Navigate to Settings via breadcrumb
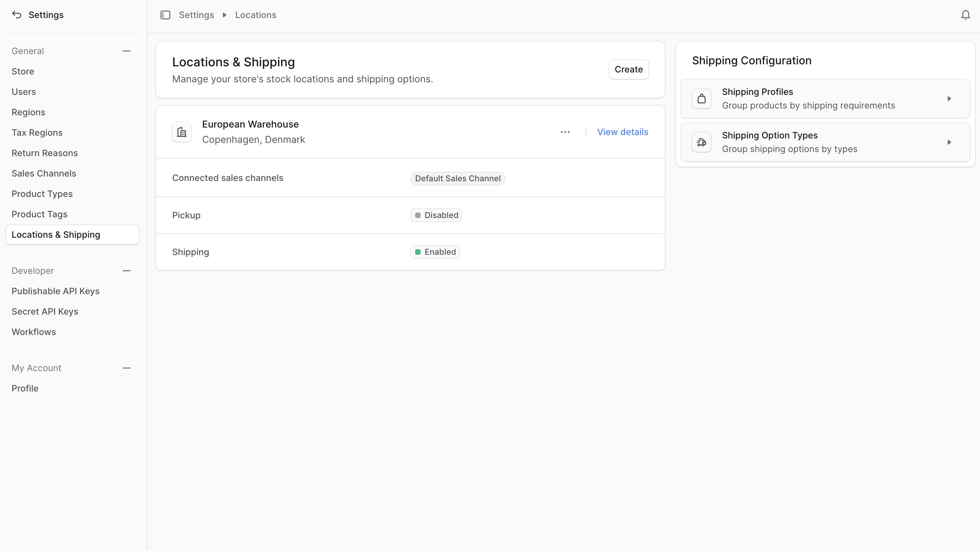Screen dimensions: 980x551 pos(196,15)
